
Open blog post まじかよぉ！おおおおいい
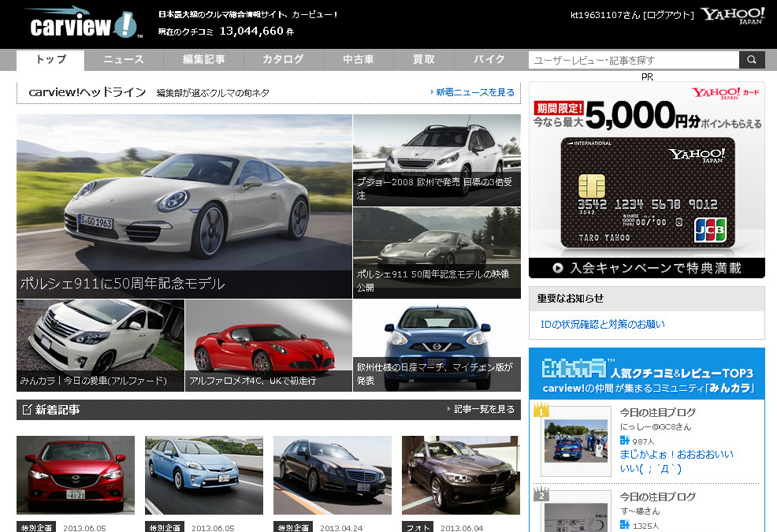[x=677, y=461]
